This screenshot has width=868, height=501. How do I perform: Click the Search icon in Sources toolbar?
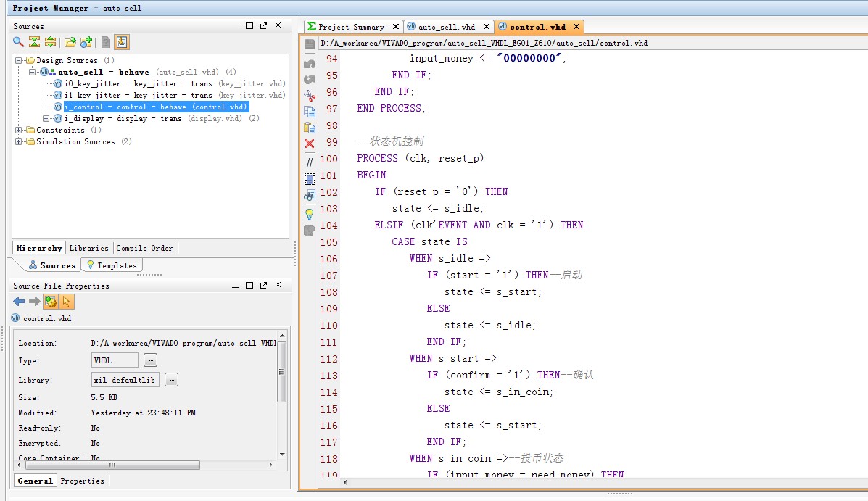19,42
